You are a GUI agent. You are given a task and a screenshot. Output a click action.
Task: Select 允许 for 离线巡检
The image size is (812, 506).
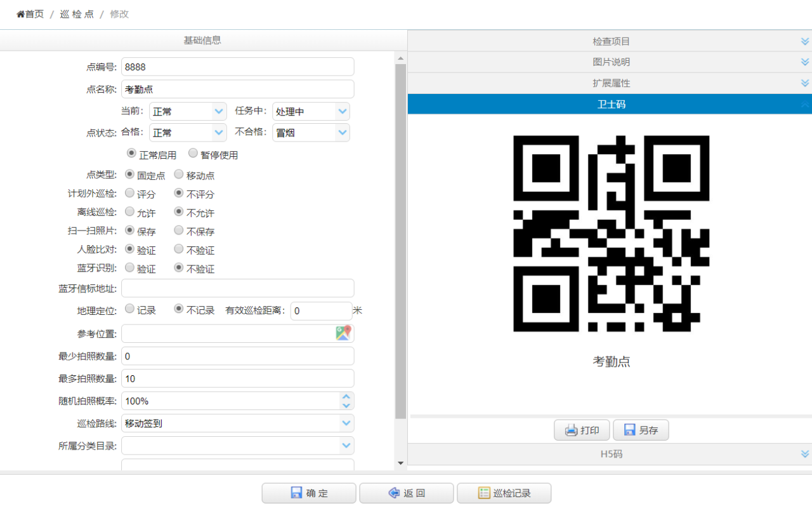coord(129,211)
